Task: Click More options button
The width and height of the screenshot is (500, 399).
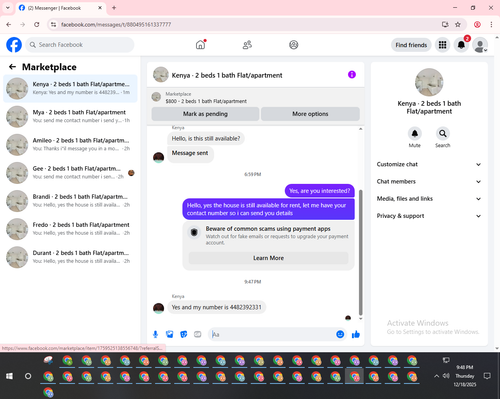Action: [310, 114]
